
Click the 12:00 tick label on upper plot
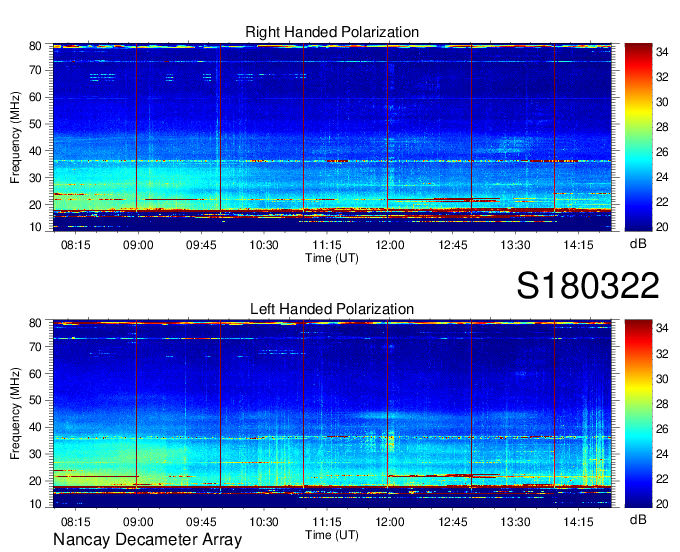click(389, 245)
